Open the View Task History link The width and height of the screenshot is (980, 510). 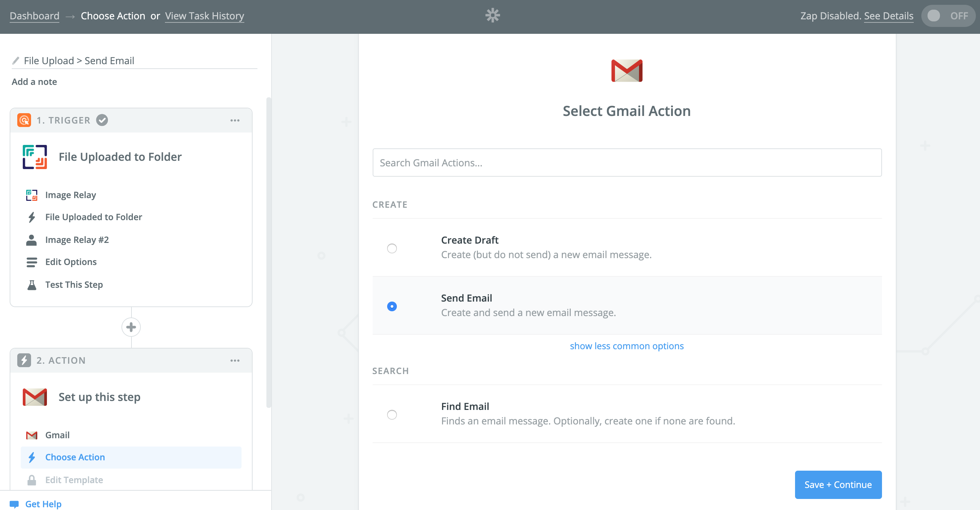(x=204, y=16)
